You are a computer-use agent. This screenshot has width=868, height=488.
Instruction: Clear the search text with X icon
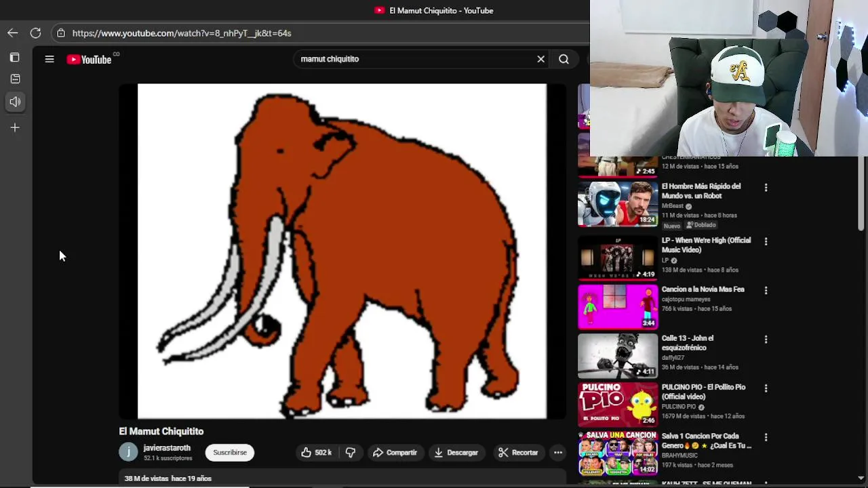541,59
